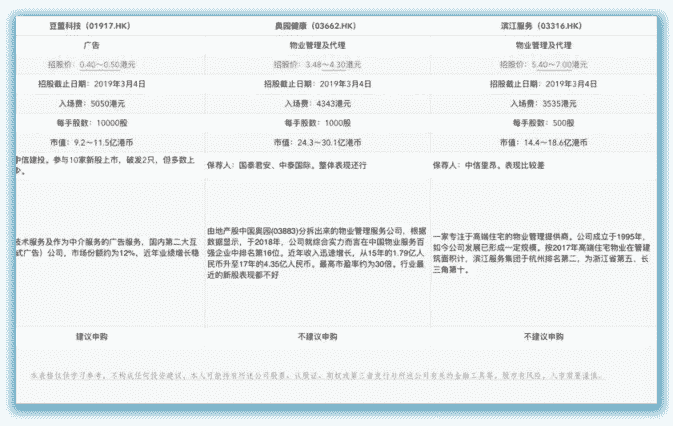Screen dimensions: 673x426
Task: Click the 奥园健康 (03662.HK) column header
Action: tap(319, 24)
